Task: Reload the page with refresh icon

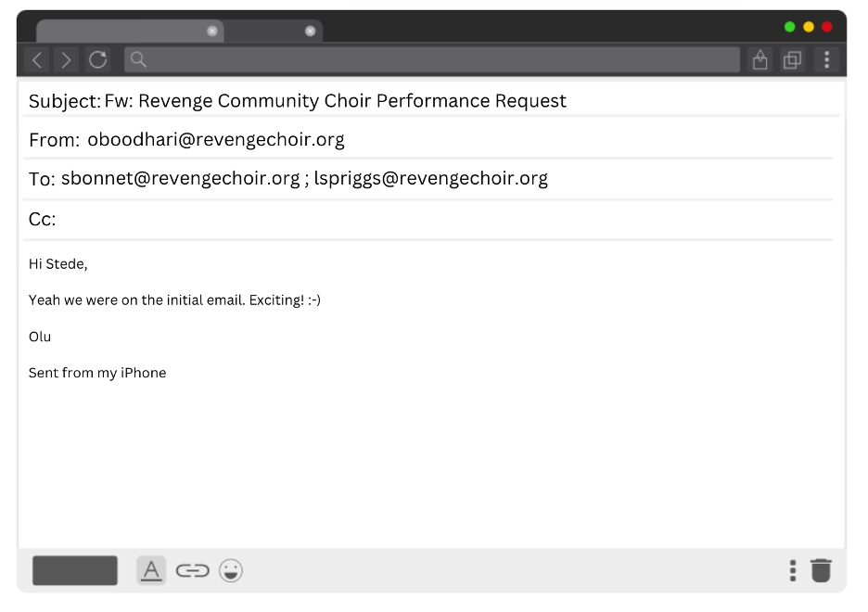Action: point(98,60)
